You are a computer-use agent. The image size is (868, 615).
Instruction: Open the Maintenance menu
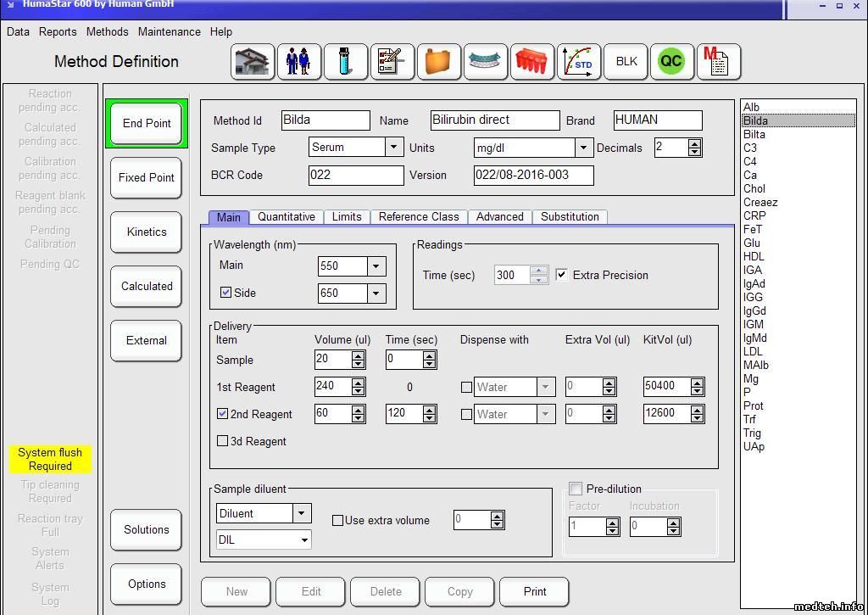170,31
